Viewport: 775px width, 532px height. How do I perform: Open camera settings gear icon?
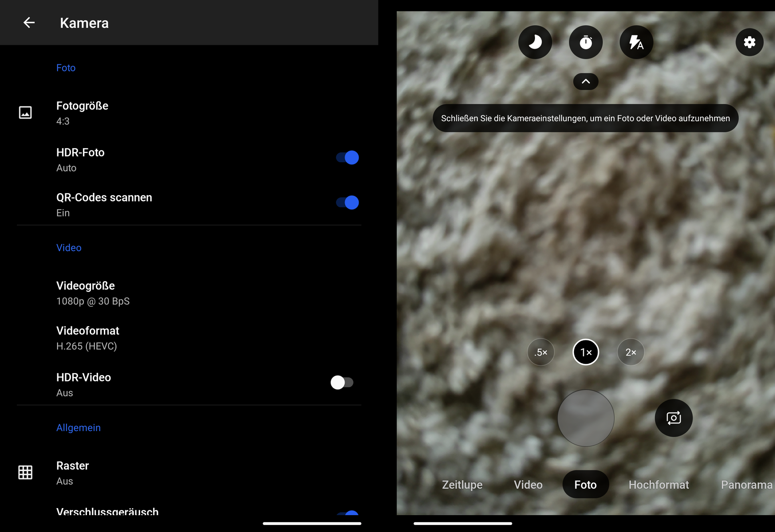749,42
